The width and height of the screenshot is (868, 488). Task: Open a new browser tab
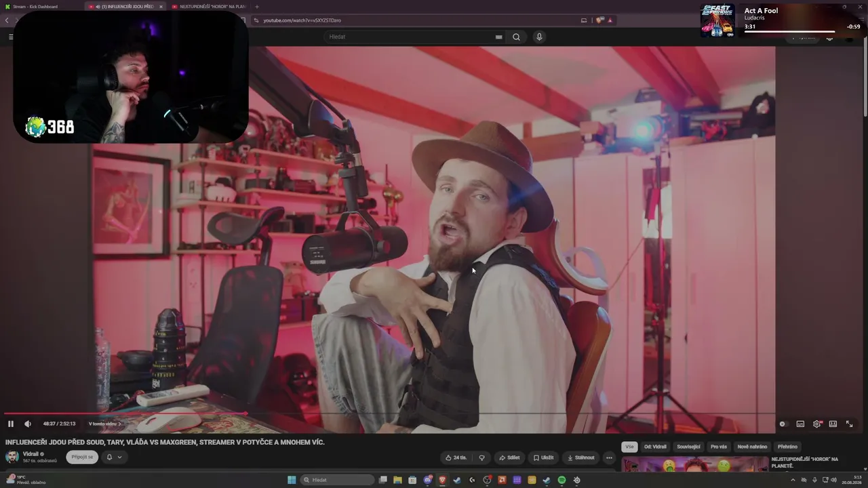click(x=257, y=7)
